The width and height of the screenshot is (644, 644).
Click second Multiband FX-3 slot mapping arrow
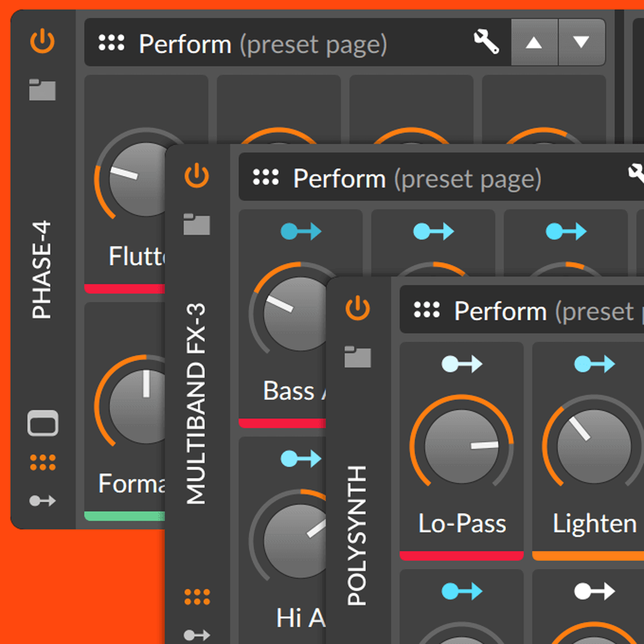tap(434, 232)
